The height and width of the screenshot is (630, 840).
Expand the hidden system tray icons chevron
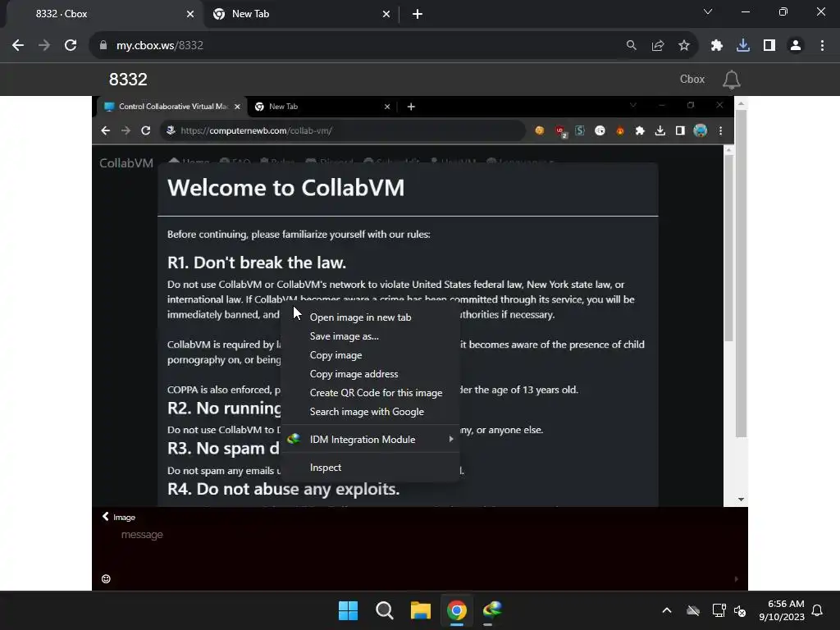tap(666, 610)
